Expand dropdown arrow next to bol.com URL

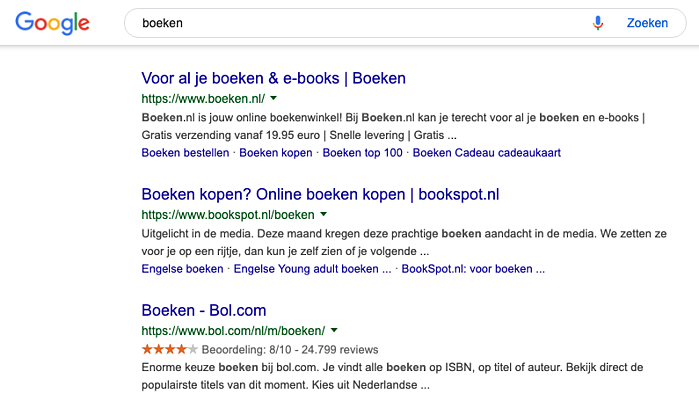pos(334,331)
